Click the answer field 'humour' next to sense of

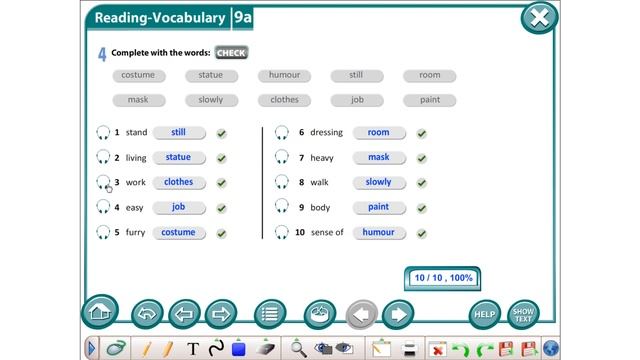point(379,233)
